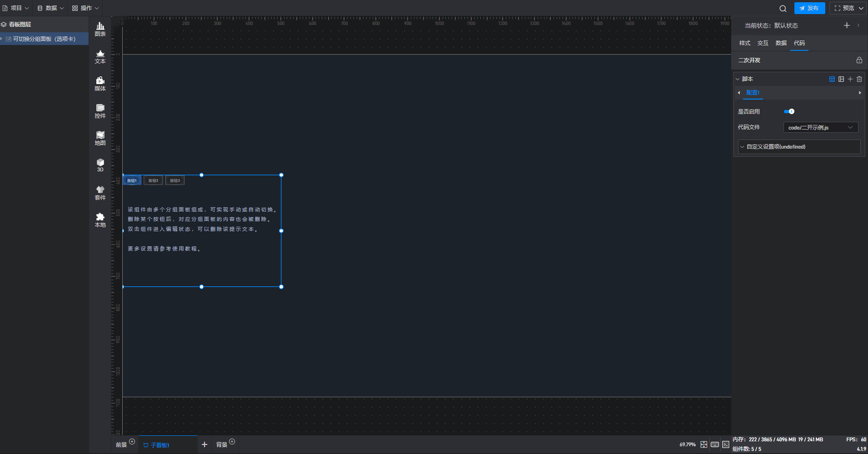The width and height of the screenshot is (868, 454).
Task: Open the dropdown arrow next to 预览
Action: (x=861, y=8)
